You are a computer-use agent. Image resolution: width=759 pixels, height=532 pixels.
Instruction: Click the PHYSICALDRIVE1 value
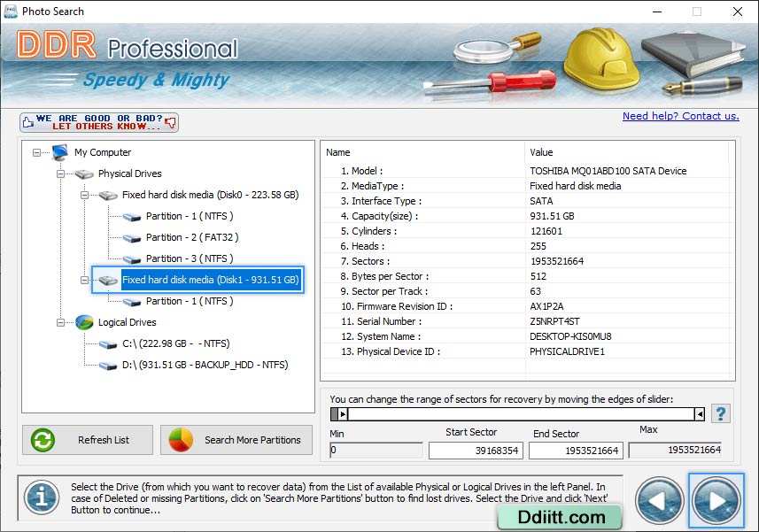point(568,351)
